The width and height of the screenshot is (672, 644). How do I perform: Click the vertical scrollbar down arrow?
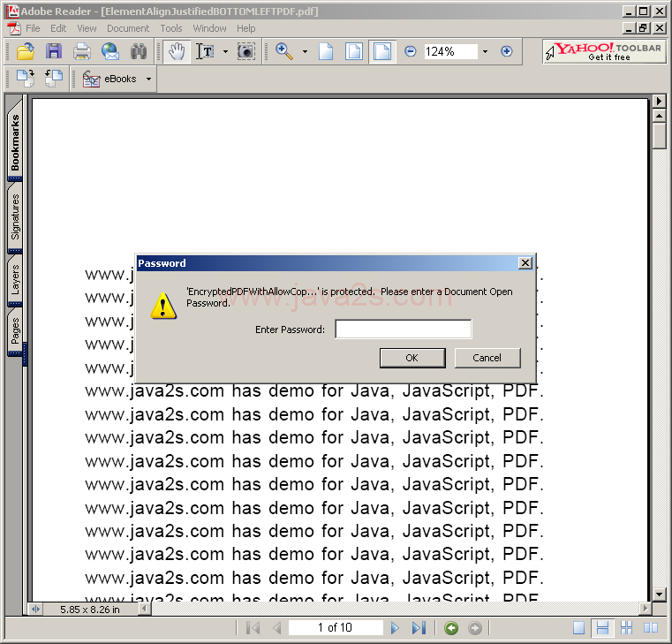point(659,595)
